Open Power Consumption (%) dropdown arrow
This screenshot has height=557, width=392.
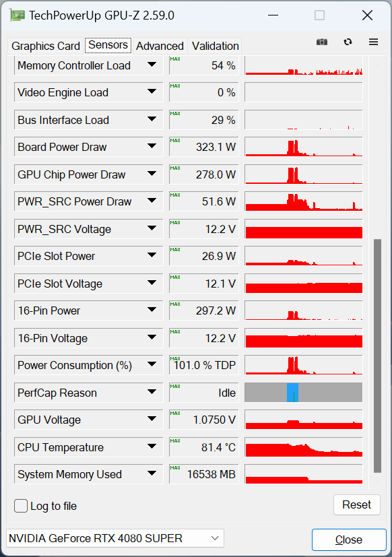[152, 364]
